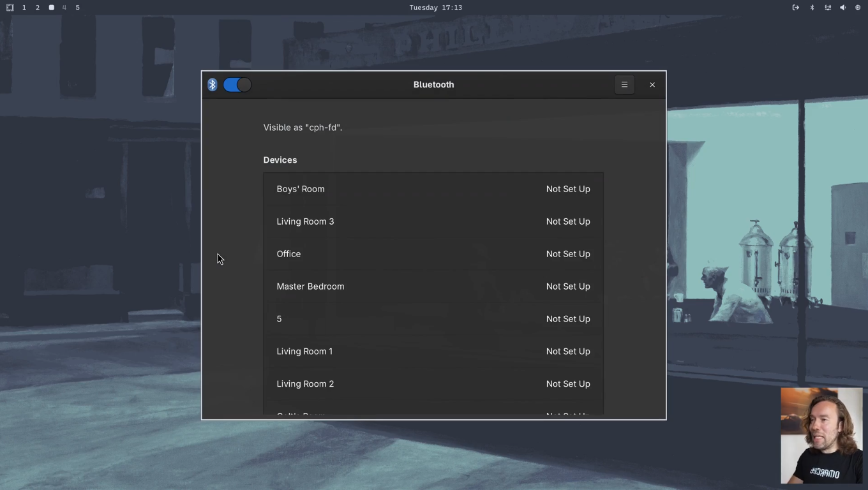
Task: Select the device named 5
Action: 433,319
